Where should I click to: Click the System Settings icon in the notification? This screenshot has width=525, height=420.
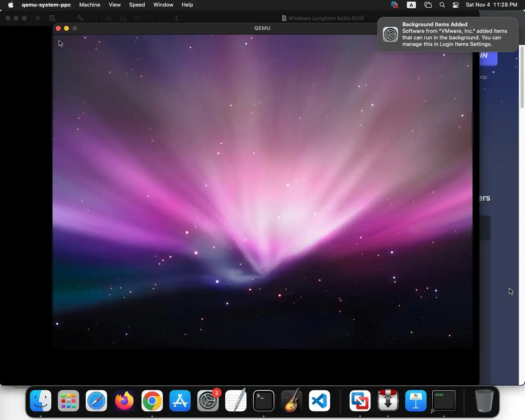click(390, 34)
